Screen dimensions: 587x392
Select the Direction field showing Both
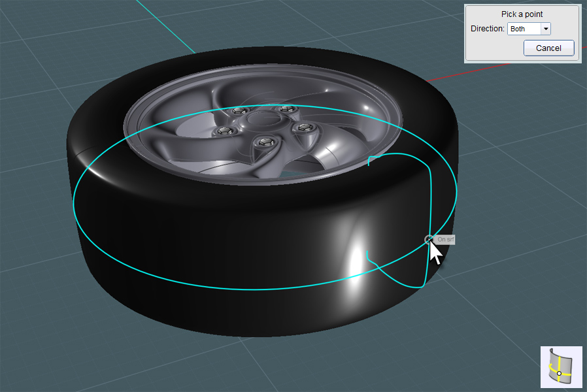pos(529,29)
